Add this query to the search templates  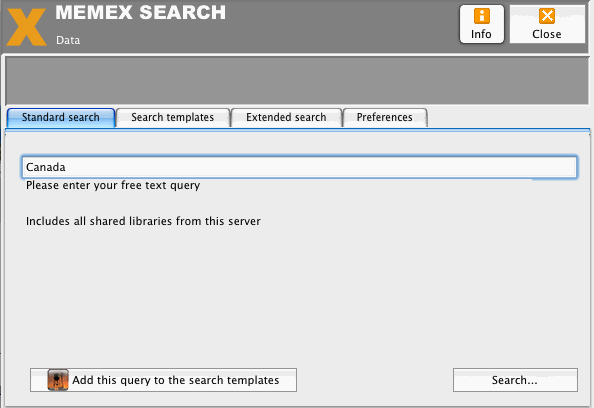coord(163,380)
